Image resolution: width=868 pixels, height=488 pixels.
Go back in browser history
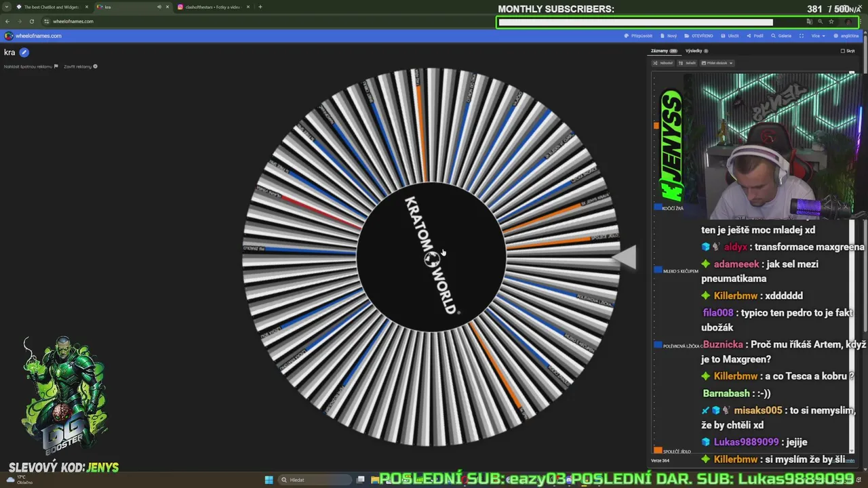click(x=7, y=21)
